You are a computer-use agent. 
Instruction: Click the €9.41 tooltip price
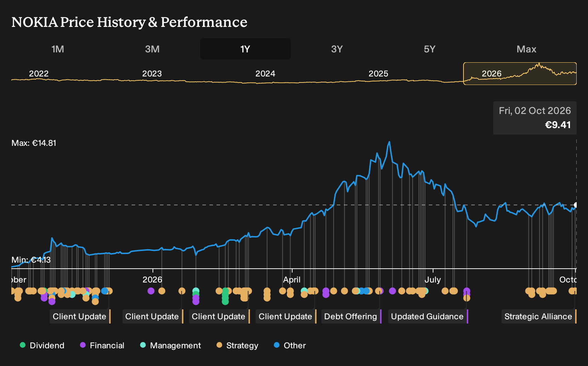[x=558, y=125]
